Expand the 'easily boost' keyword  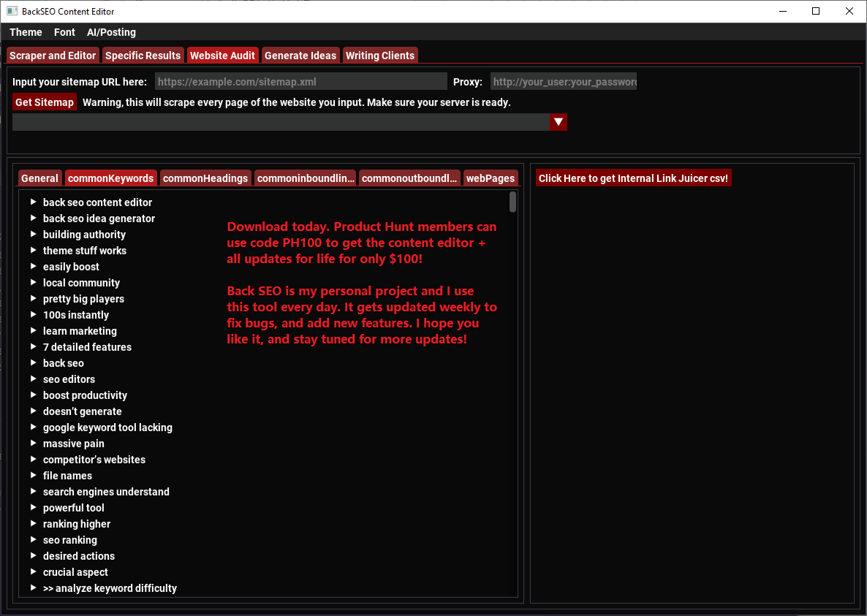[33, 266]
